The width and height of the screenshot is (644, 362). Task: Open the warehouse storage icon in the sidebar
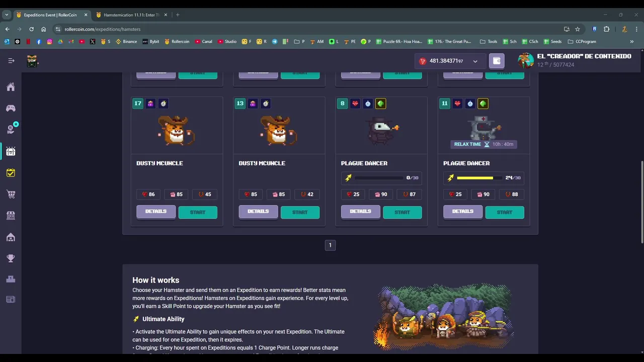pyautogui.click(x=11, y=237)
